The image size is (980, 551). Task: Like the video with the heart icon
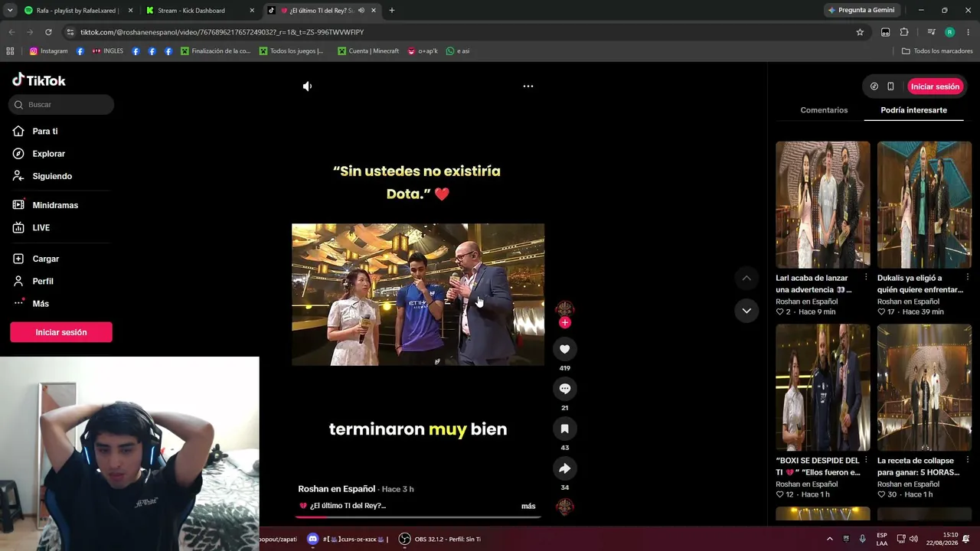click(x=564, y=349)
